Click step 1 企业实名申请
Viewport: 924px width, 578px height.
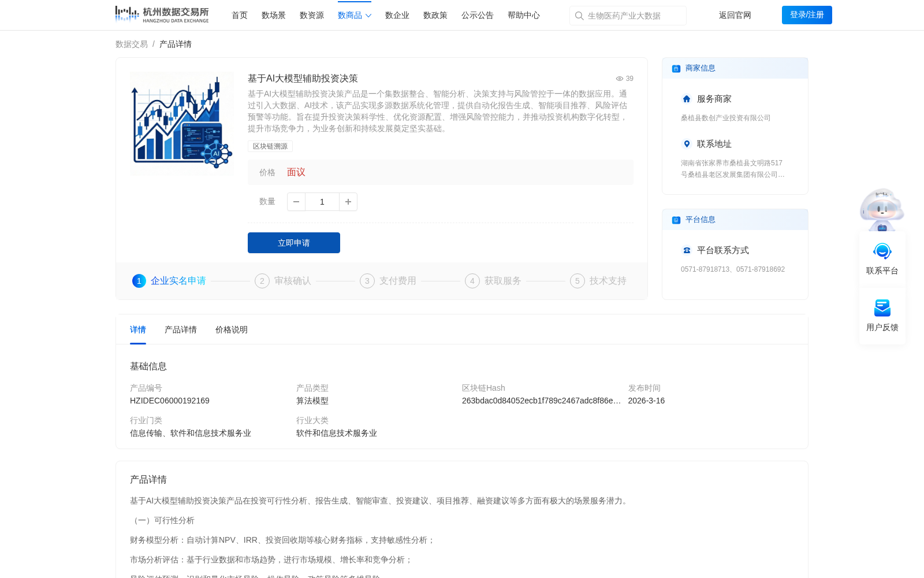tap(169, 281)
